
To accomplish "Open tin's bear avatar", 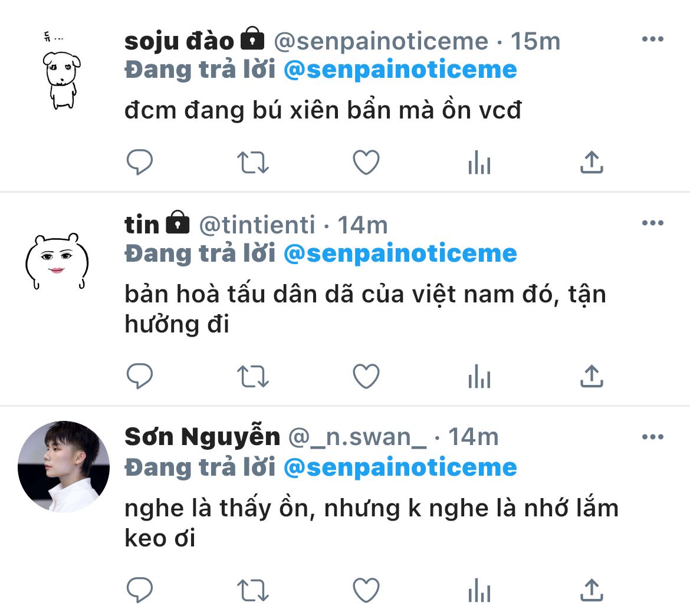I will click(57, 261).
